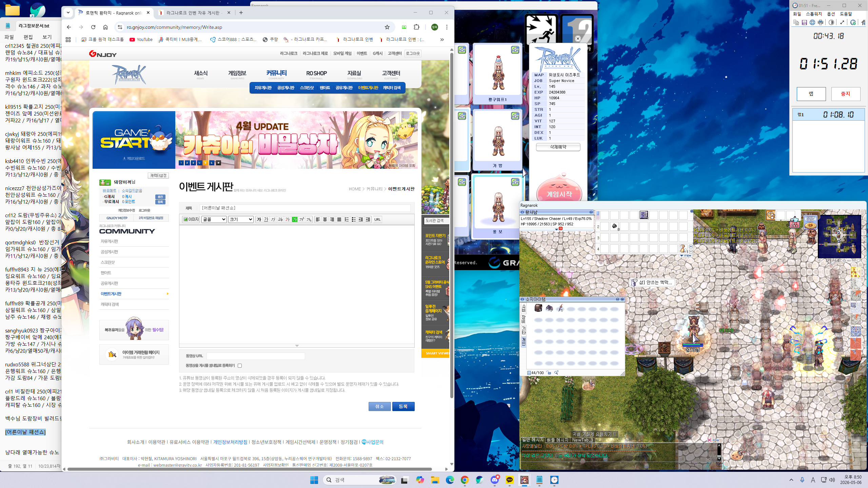
Task: Click the copy icon in the stopwatch toolbar
Action: (x=796, y=22)
